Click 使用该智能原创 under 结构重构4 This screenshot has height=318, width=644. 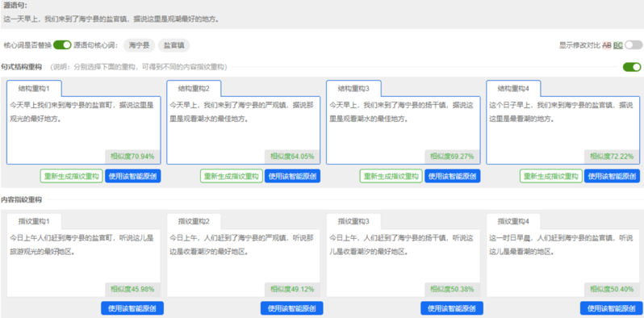click(613, 176)
